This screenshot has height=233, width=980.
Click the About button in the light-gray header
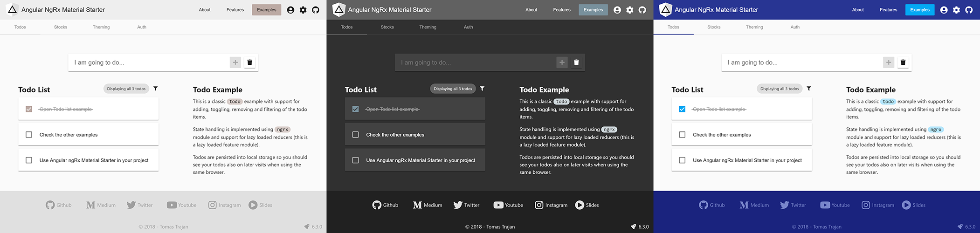click(205, 10)
